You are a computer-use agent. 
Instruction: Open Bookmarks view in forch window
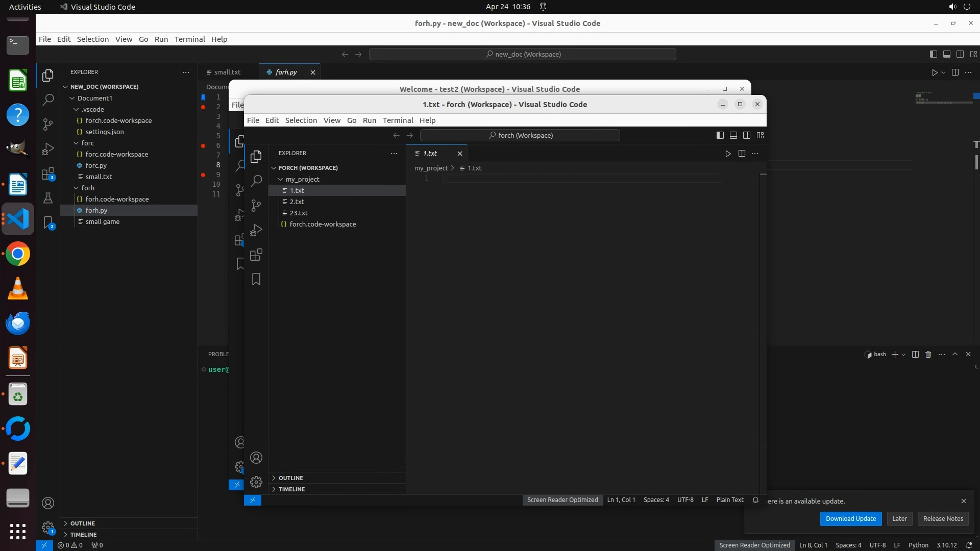point(256,279)
